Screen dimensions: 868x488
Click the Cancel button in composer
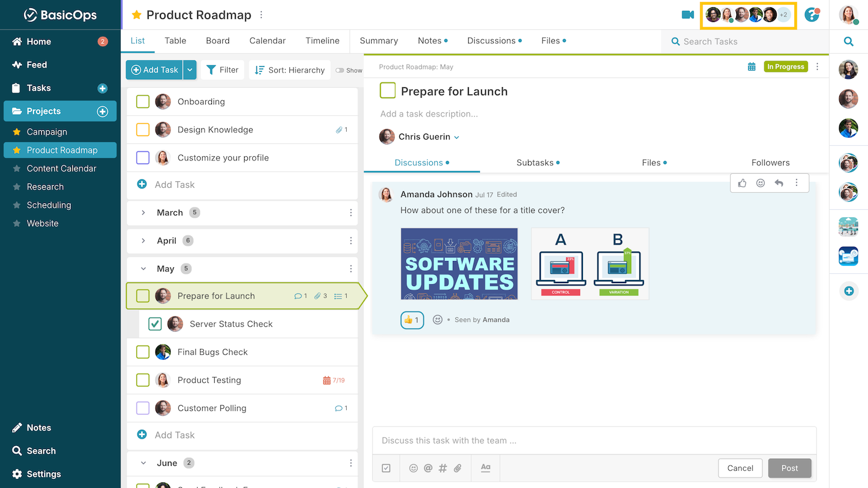click(740, 468)
